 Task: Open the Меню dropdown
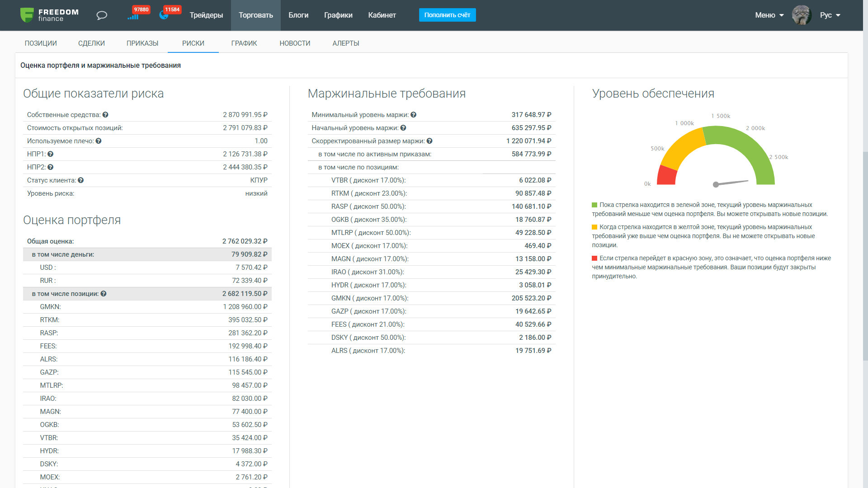pos(769,15)
